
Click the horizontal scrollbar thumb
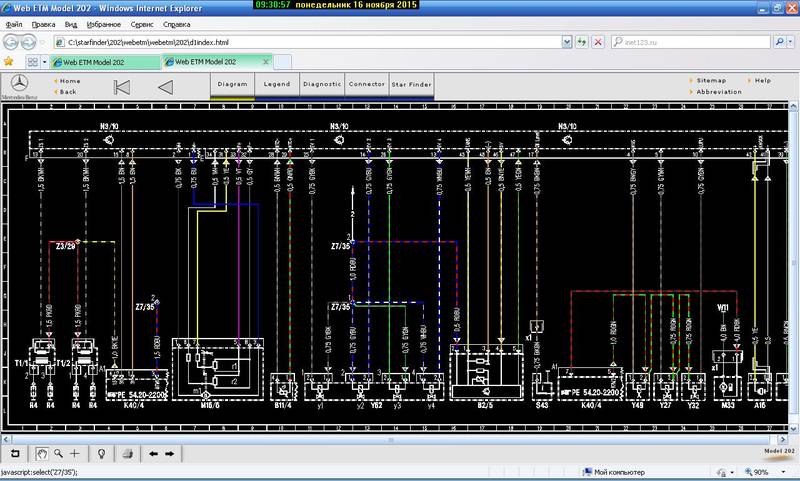tap(391, 439)
